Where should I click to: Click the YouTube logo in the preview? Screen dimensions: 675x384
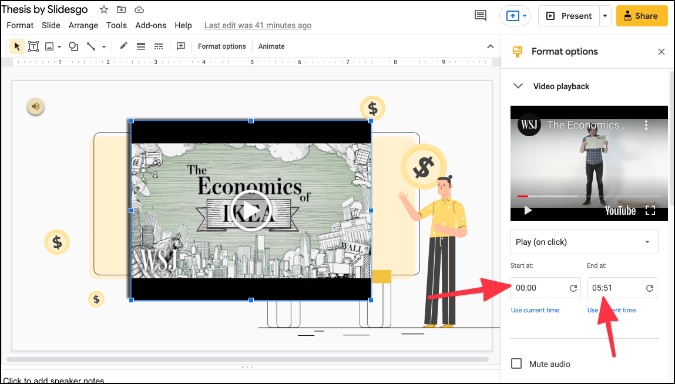[620, 211]
